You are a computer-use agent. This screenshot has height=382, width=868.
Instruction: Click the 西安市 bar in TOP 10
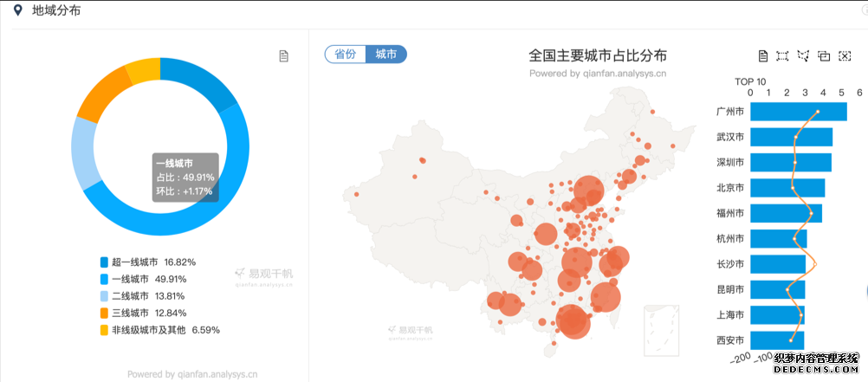777,340
